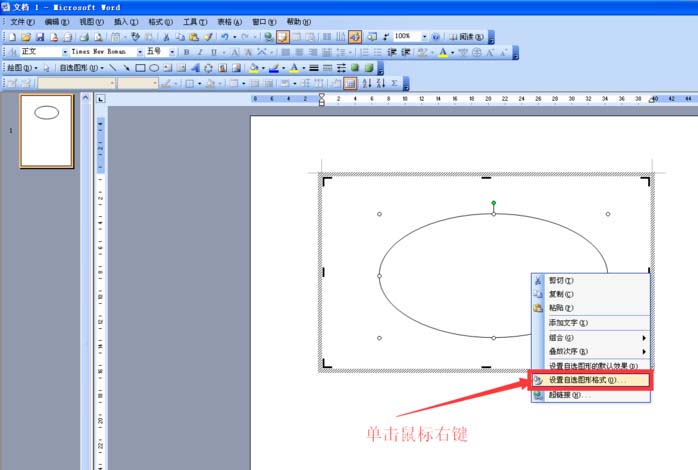The height and width of the screenshot is (470, 698).
Task: Toggle Bold formatting button
Action: coord(187,53)
